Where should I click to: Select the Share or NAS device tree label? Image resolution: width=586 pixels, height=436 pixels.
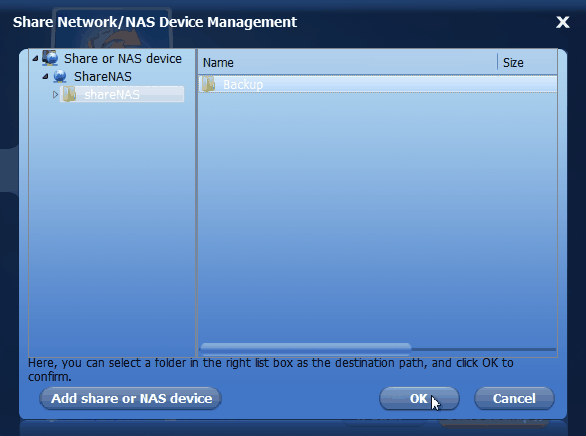click(123, 58)
